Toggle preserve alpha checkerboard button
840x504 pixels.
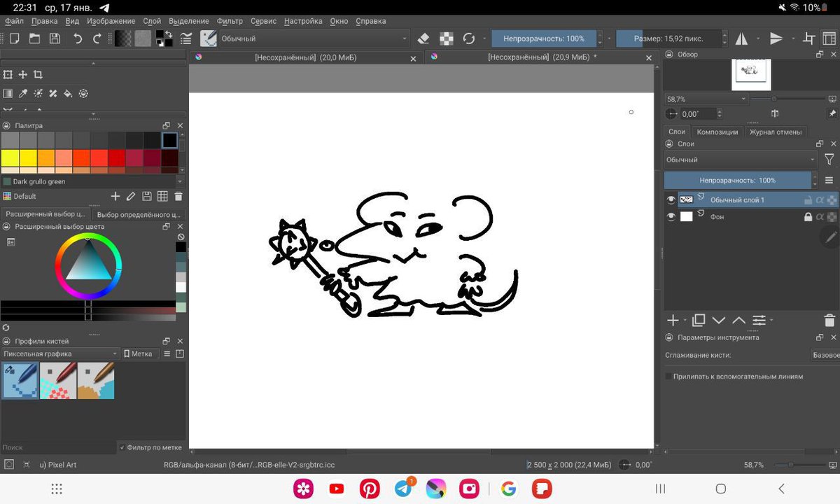(x=446, y=39)
